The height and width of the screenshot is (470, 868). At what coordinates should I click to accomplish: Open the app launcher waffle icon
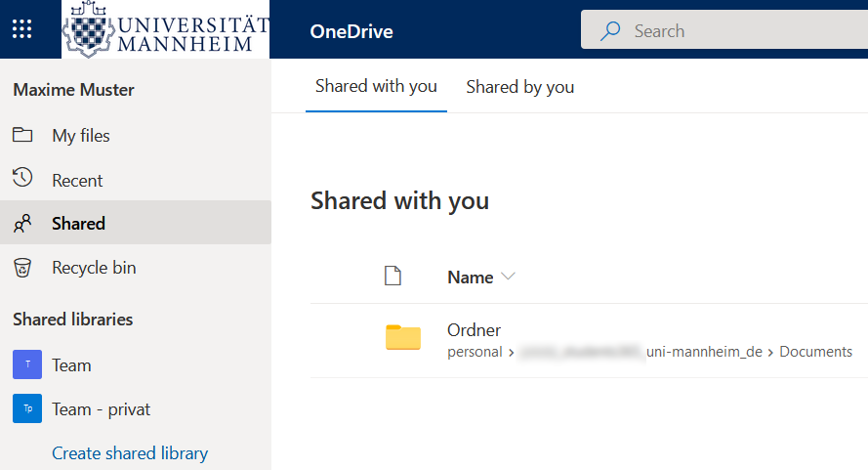[22, 28]
